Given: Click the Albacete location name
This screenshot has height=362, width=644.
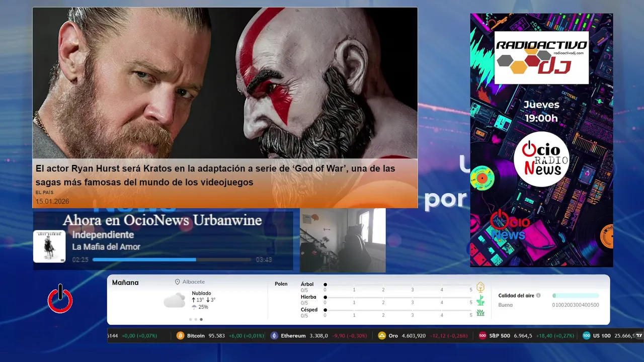Looking at the screenshot, I should point(194,282).
